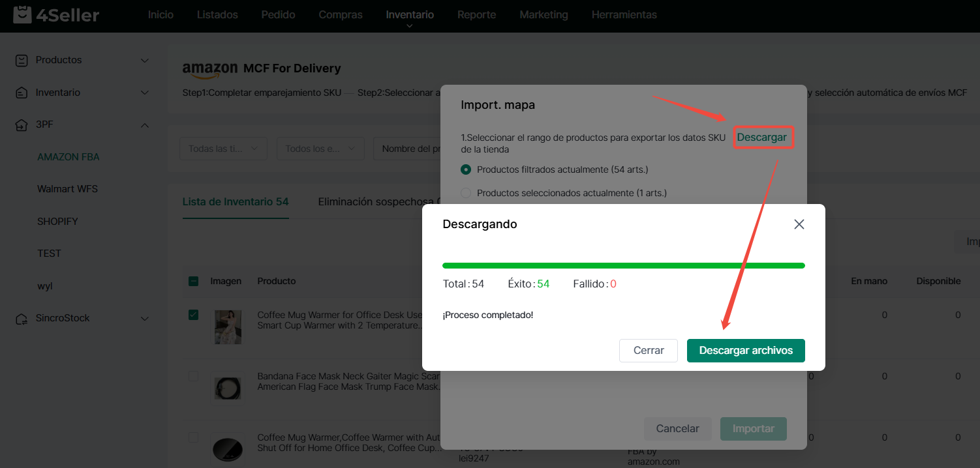Viewport: 980px width, 468px height.
Task: Close the Descargando dialog with X
Action: pyautogui.click(x=799, y=224)
